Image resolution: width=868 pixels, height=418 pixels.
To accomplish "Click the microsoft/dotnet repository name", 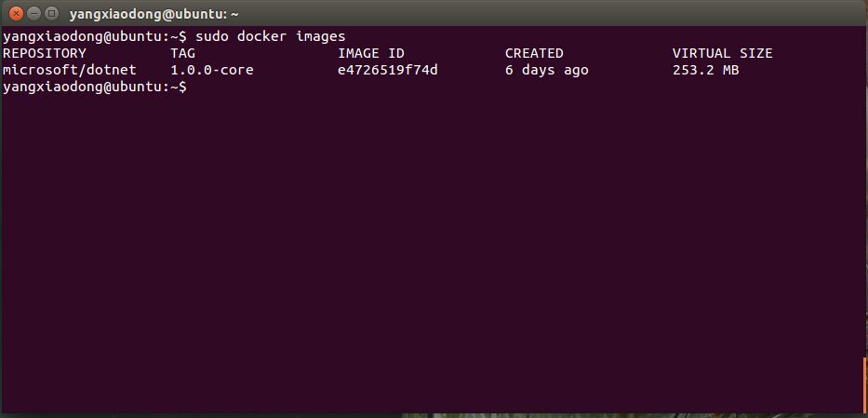I will click(70, 70).
